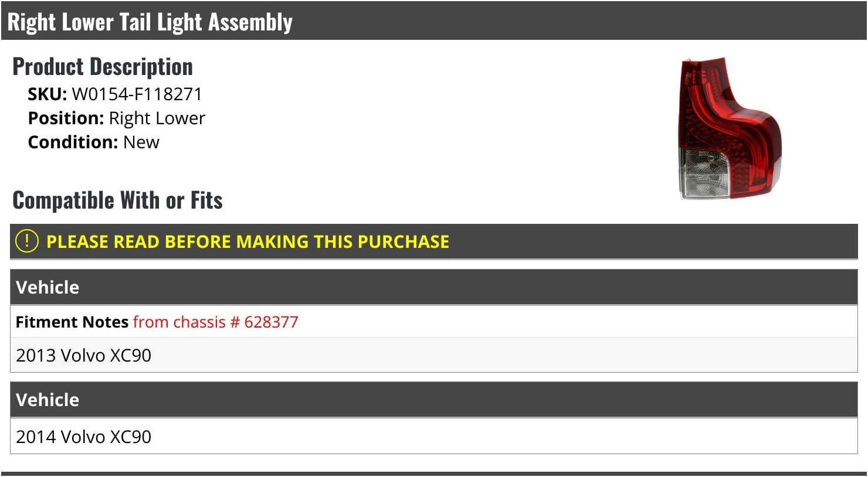Click the SKU W0154-F118271 text
Viewport: 868px width, 477px height.
(115, 94)
